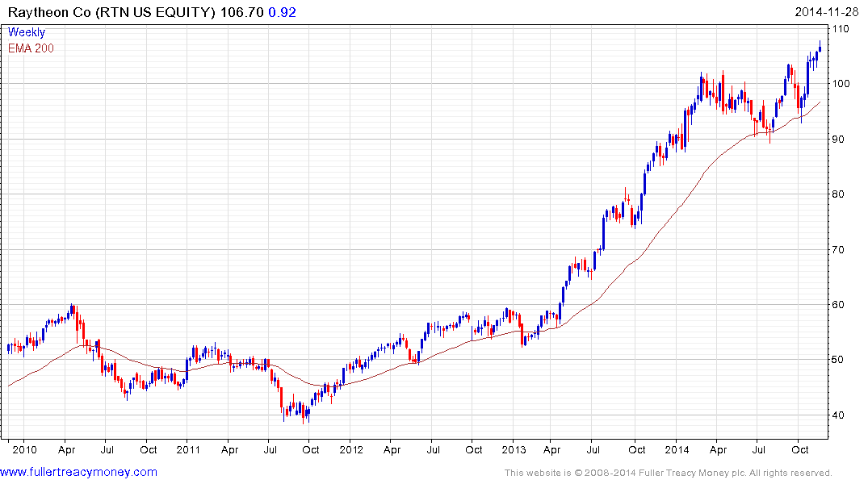868x484 pixels.
Task: Click the 2010 year axis label
Action: click(24, 449)
